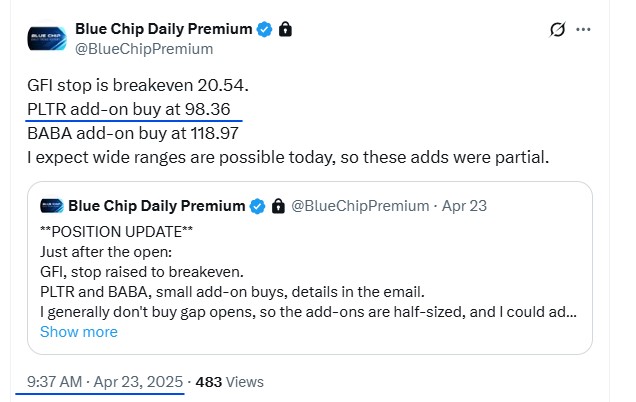Open the @BlueChipPremium handle in header
This screenshot has height=402, width=636.
[x=144, y=49]
